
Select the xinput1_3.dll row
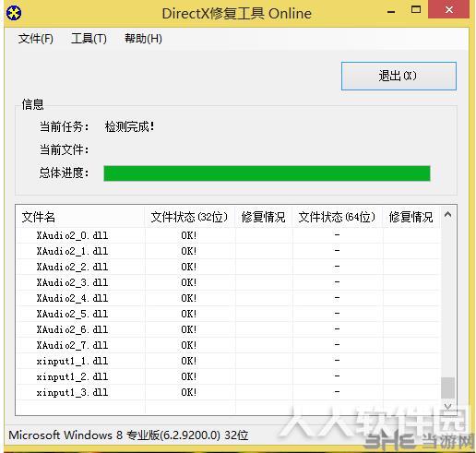(229, 392)
